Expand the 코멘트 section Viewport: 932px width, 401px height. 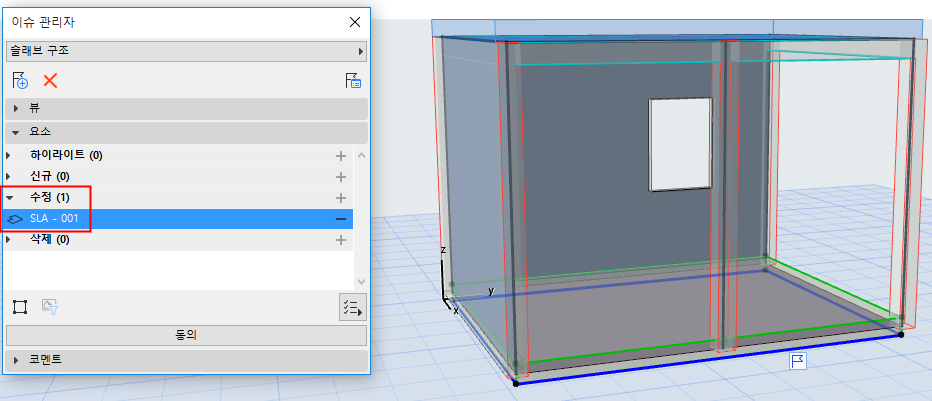[16, 358]
